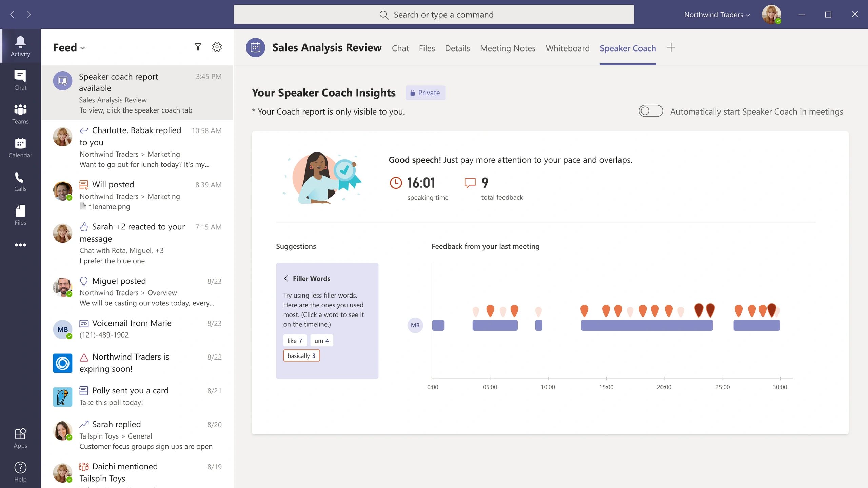The height and width of the screenshot is (488, 868).
Task: Enable automatic Speaker Coach in meetings
Action: [x=650, y=111]
